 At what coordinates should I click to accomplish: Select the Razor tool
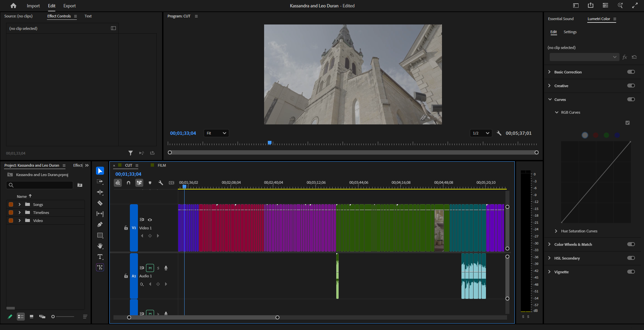point(100,203)
